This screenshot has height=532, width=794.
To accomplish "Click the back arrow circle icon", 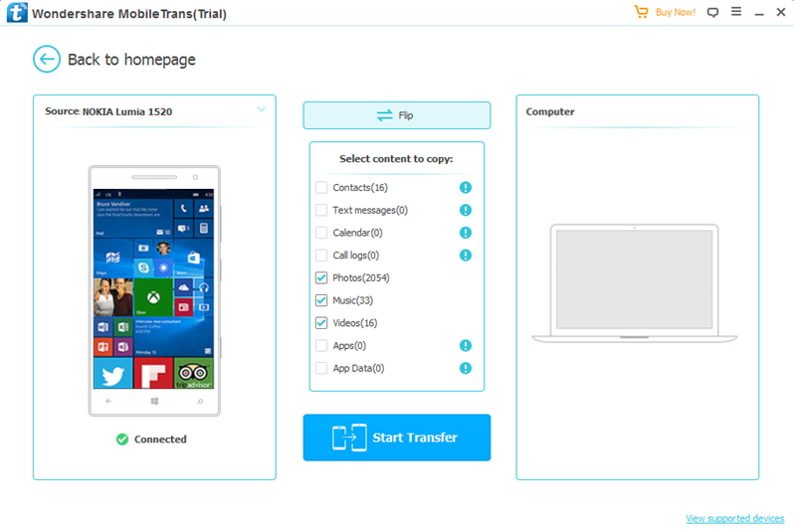I will (47, 60).
